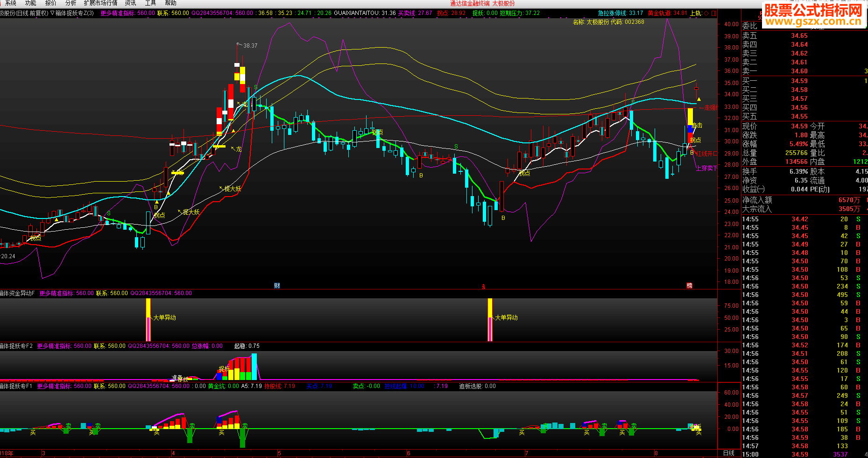Click the square window icon after 上轨
Image resolution: width=868 pixels, height=458 pixels.
pyautogui.click(x=713, y=13)
